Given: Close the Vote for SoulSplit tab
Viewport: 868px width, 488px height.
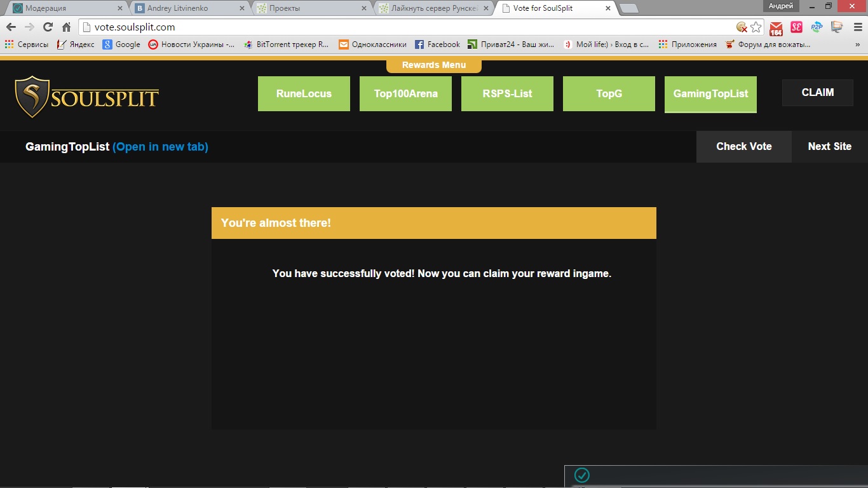Looking at the screenshot, I should click(608, 8).
